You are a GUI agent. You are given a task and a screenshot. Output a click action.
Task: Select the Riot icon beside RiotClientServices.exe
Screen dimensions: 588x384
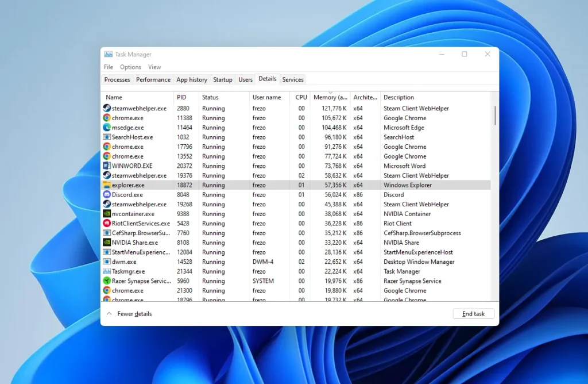107,224
